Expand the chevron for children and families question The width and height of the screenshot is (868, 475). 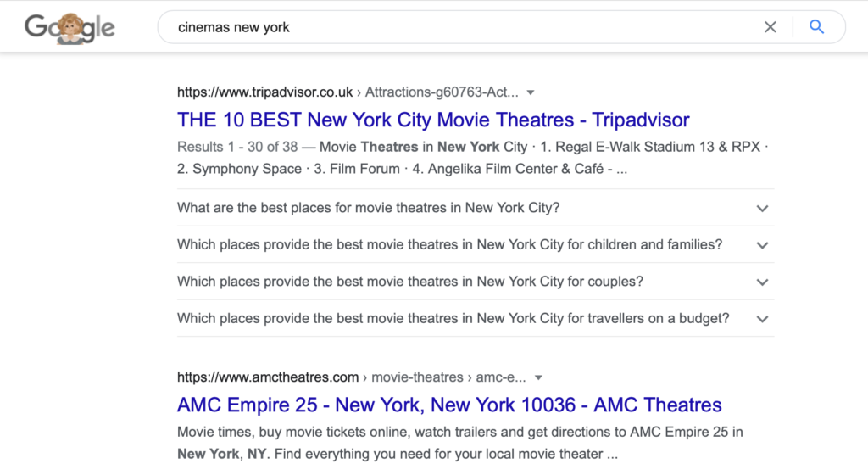[762, 245]
